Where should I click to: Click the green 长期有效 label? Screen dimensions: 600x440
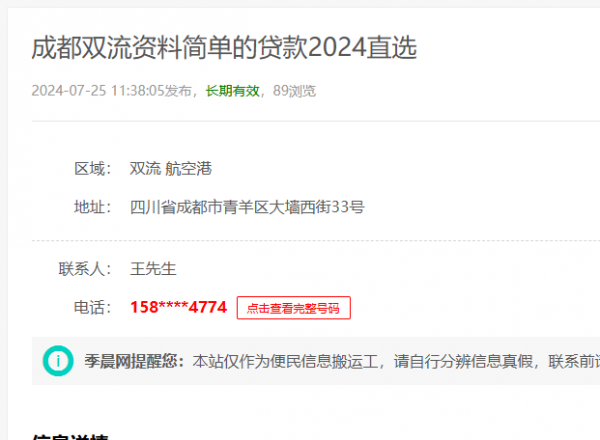pyautogui.click(x=233, y=91)
